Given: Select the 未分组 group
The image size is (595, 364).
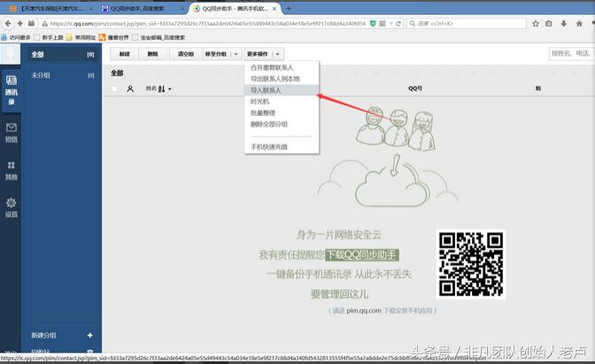Looking at the screenshot, I should pyautogui.click(x=63, y=75).
